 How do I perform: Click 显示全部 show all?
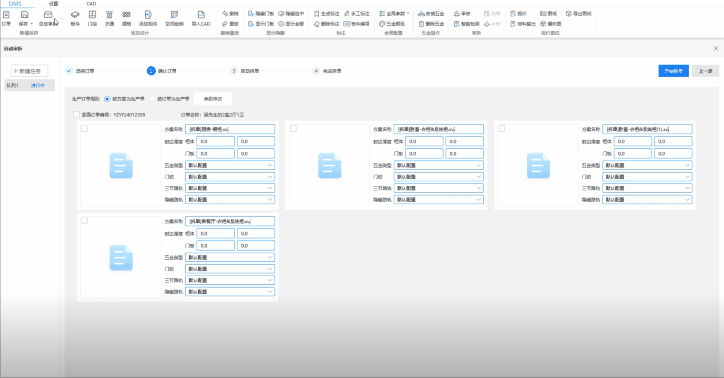pos(291,24)
